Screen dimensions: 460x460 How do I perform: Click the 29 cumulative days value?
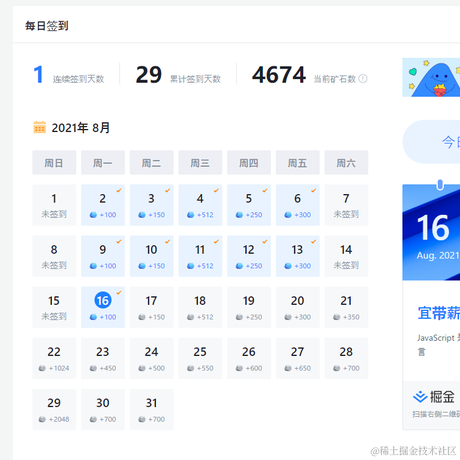pyautogui.click(x=149, y=75)
